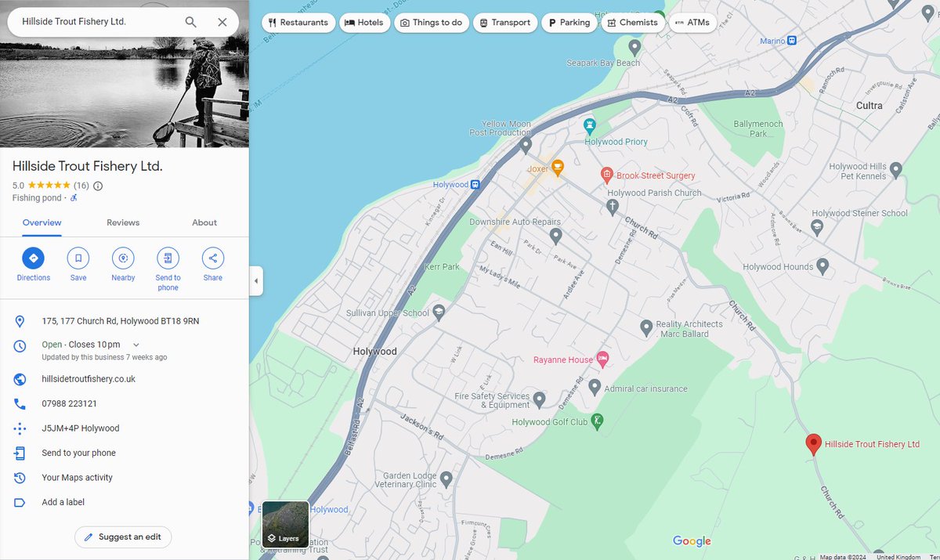Click the Google logo on the map
This screenshot has height=560, width=940.
click(692, 541)
